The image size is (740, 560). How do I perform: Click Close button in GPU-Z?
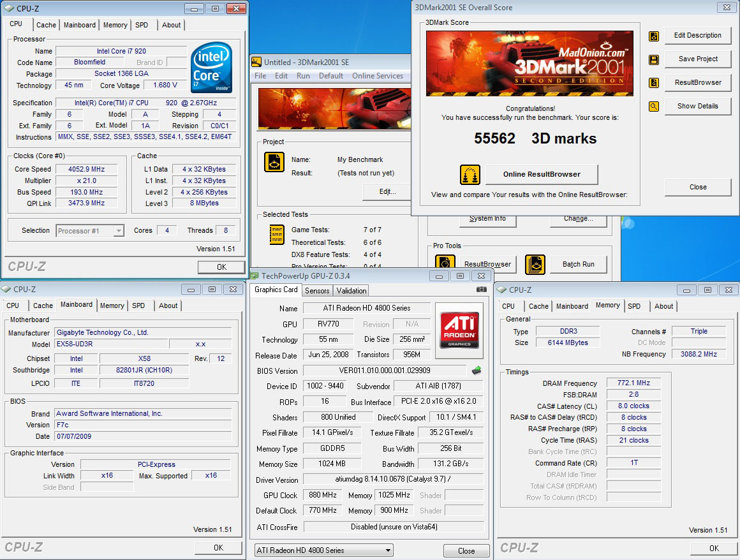pos(466,550)
